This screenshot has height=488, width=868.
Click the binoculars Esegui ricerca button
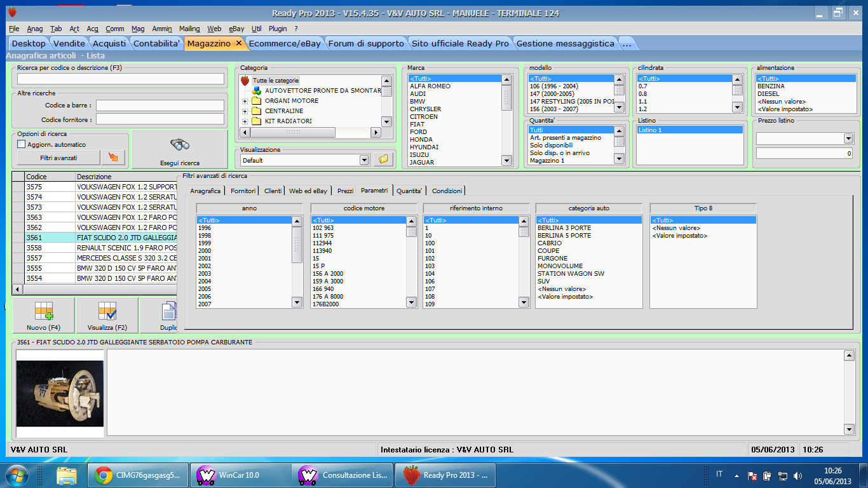pos(180,149)
